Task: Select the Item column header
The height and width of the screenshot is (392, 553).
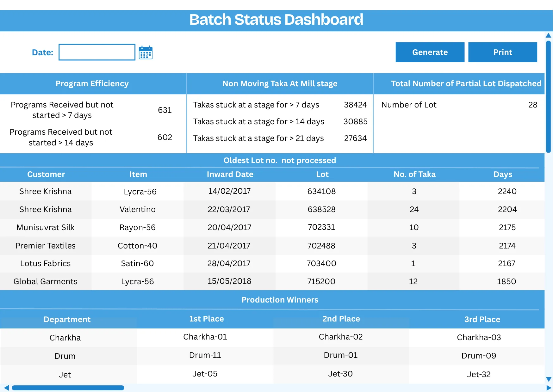Action: click(138, 174)
